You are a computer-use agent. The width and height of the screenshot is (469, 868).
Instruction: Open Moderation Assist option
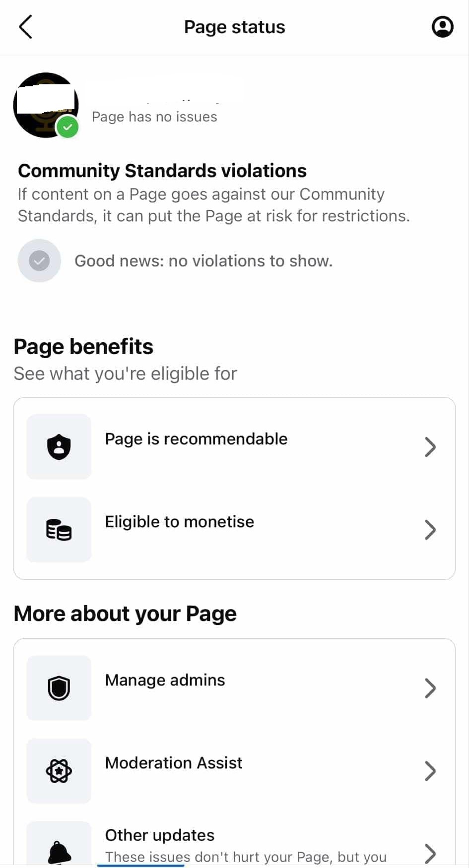pyautogui.click(x=234, y=771)
